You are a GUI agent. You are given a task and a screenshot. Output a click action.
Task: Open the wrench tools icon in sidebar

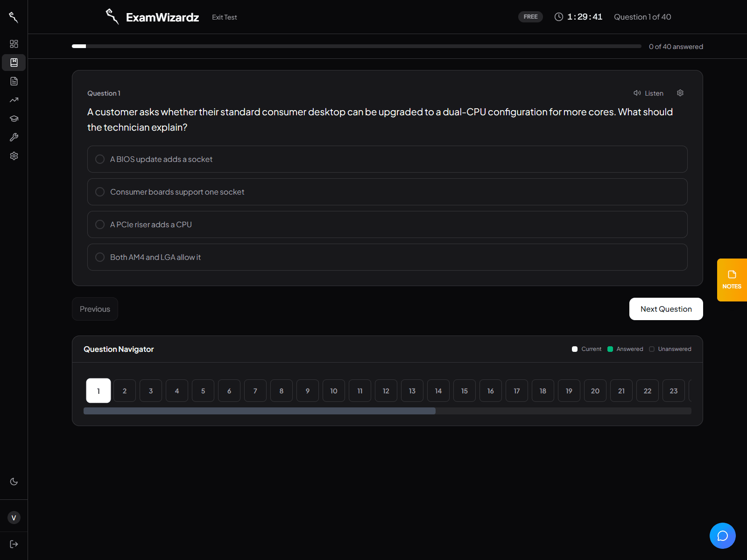coord(14,137)
